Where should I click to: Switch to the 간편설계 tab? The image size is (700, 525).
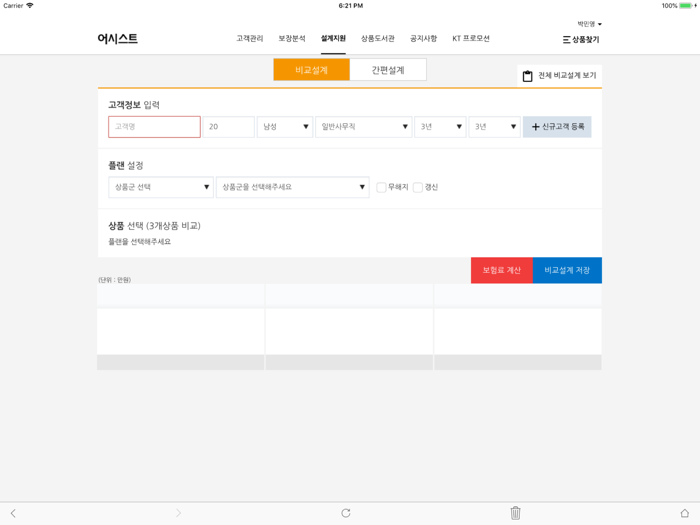(x=388, y=70)
